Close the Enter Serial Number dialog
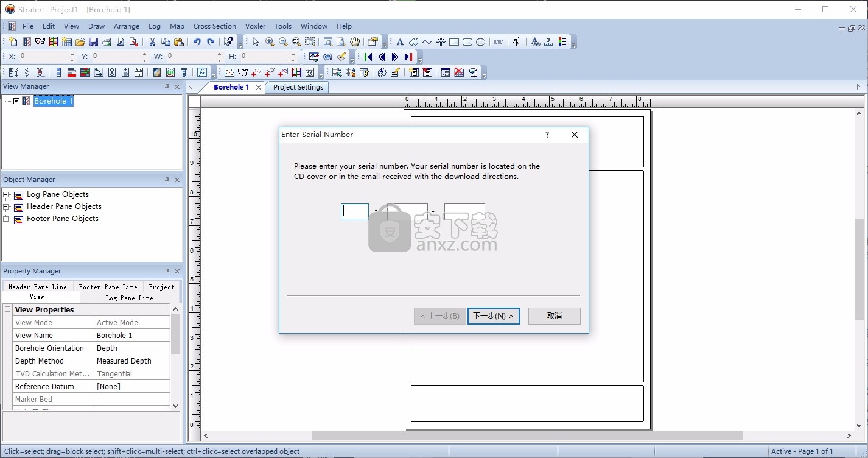Viewport: 868px width, 458px height. tap(575, 135)
